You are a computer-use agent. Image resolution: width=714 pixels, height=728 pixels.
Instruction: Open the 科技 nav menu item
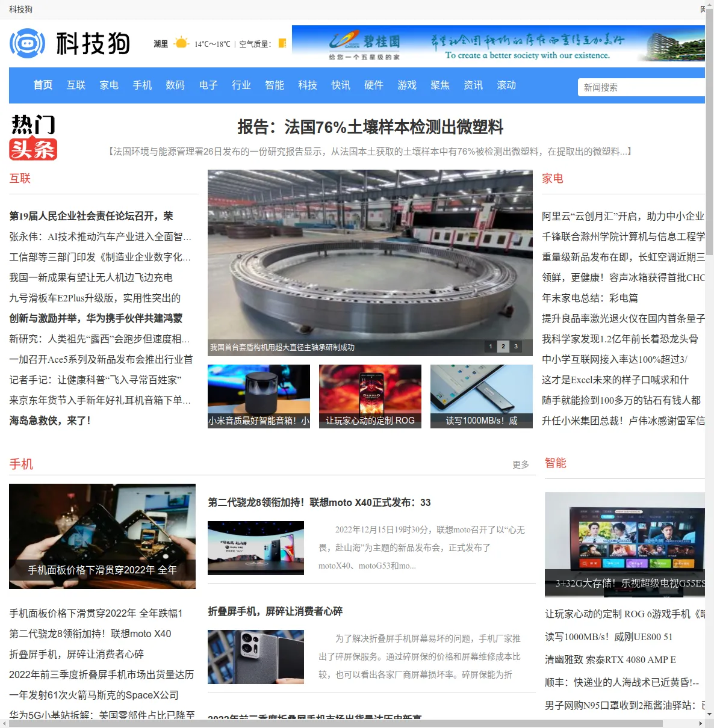tap(308, 85)
